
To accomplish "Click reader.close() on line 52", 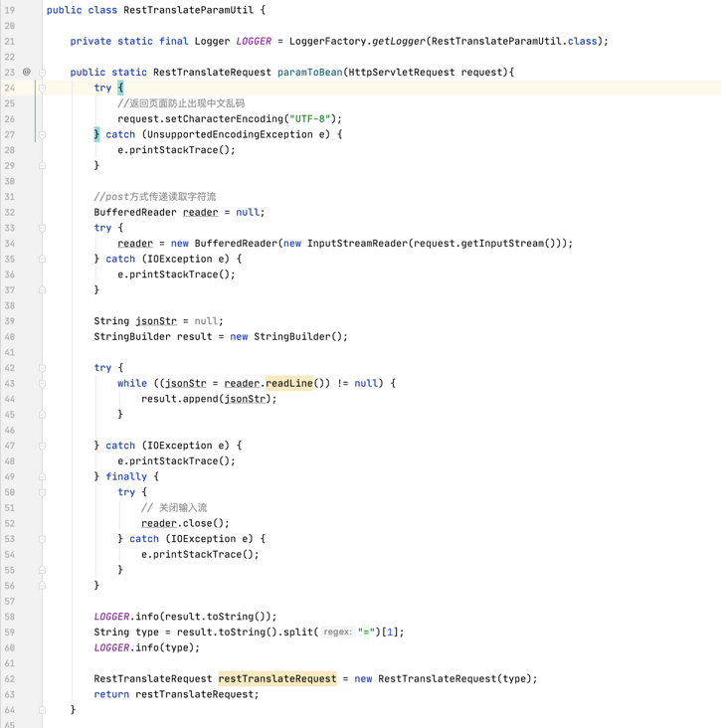I will click(185, 523).
